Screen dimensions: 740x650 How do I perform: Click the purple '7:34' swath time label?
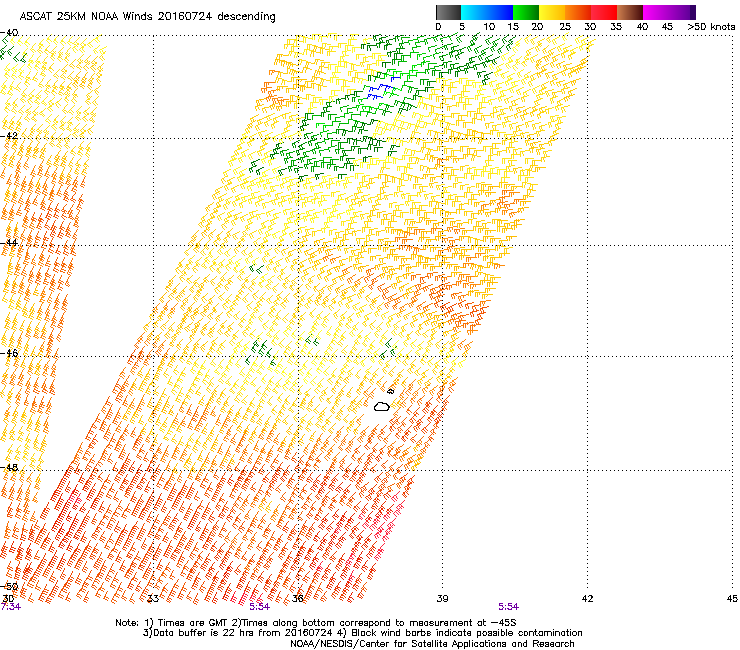point(11,607)
